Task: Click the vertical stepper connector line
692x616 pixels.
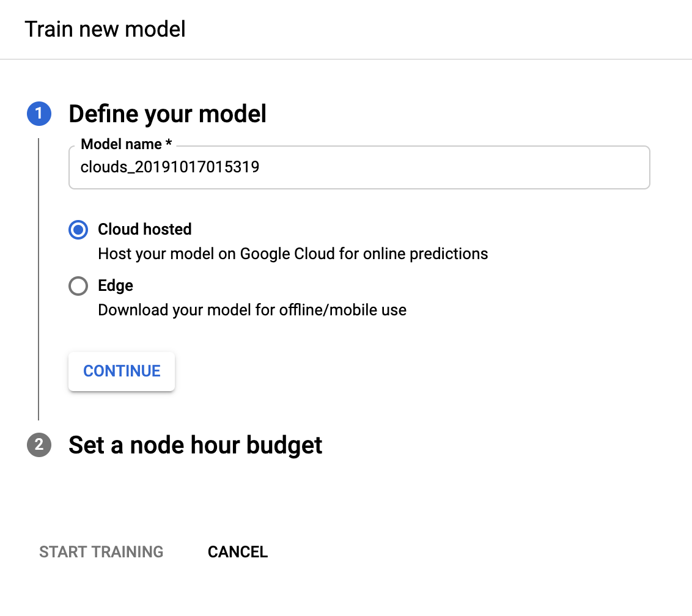Action: coord(39,279)
